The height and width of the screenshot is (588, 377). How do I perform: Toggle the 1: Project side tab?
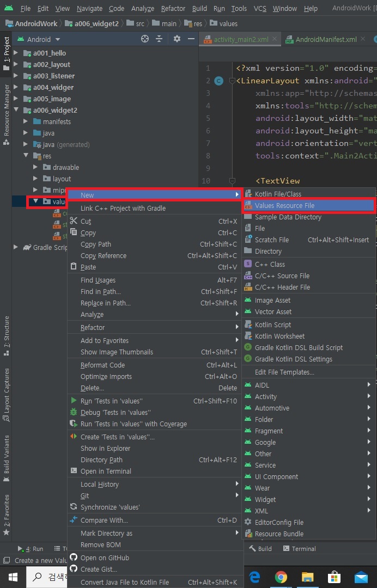coord(7,53)
